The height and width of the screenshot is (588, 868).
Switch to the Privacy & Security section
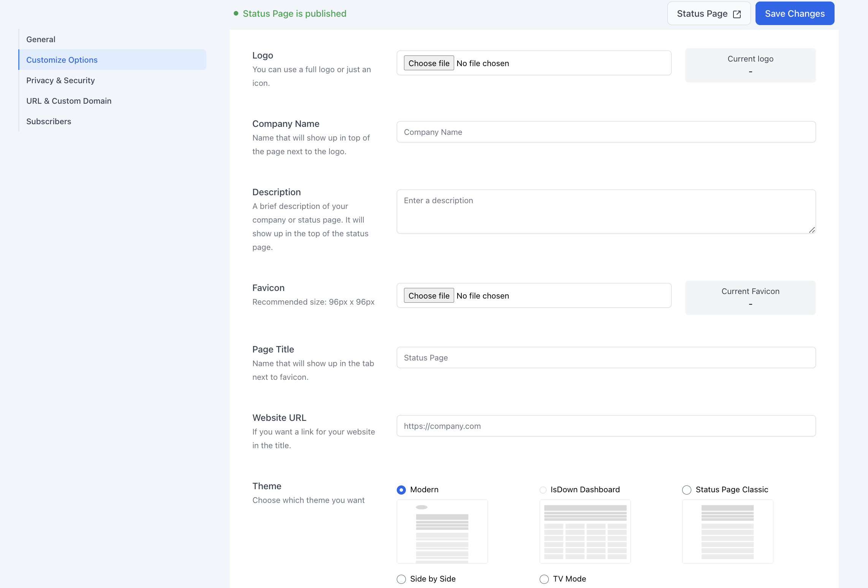click(x=60, y=81)
